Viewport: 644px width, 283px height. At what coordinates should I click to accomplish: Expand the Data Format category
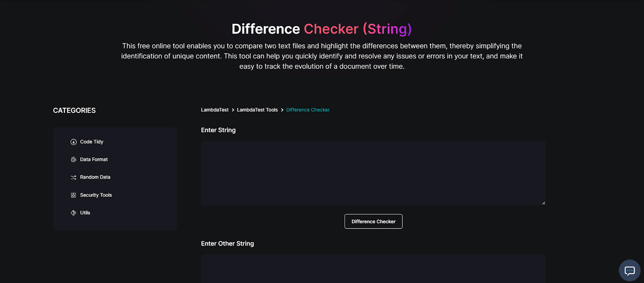coord(94,159)
